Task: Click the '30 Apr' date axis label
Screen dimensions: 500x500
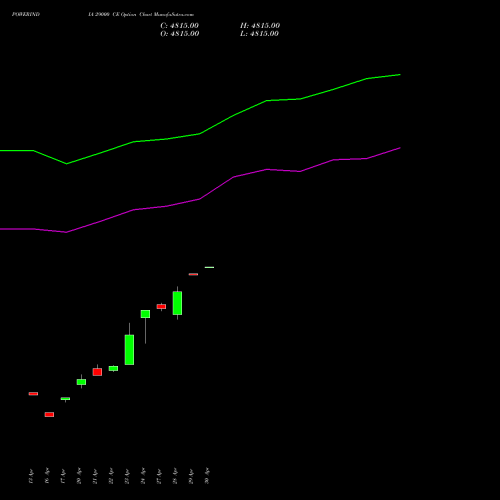Action: point(207,476)
